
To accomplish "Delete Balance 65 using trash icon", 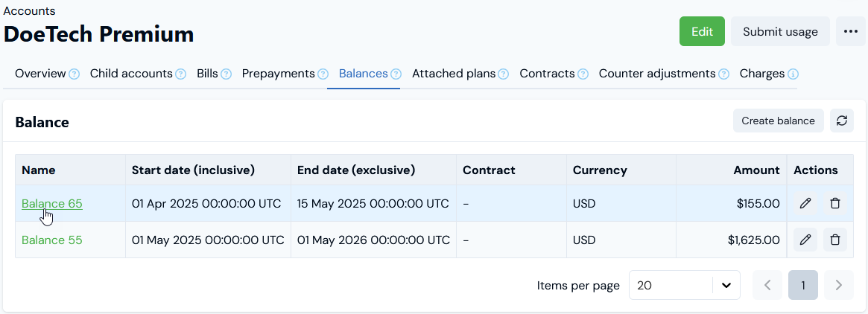I will tap(835, 203).
